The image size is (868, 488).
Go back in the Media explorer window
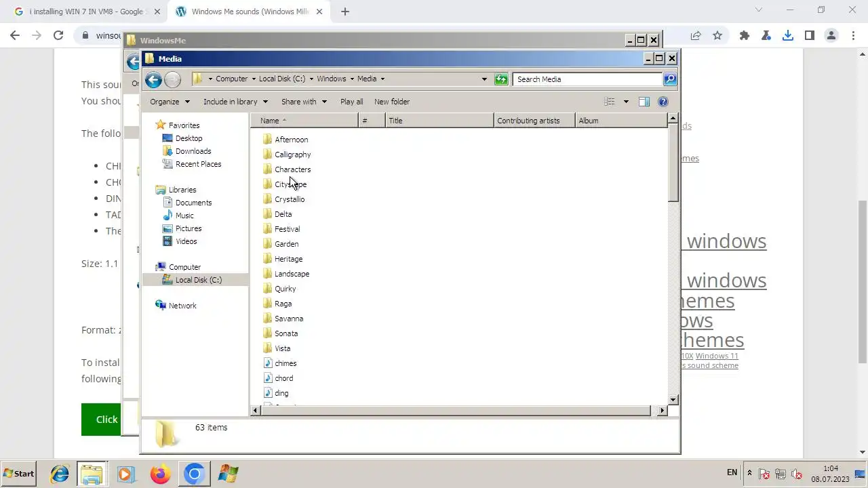click(153, 80)
